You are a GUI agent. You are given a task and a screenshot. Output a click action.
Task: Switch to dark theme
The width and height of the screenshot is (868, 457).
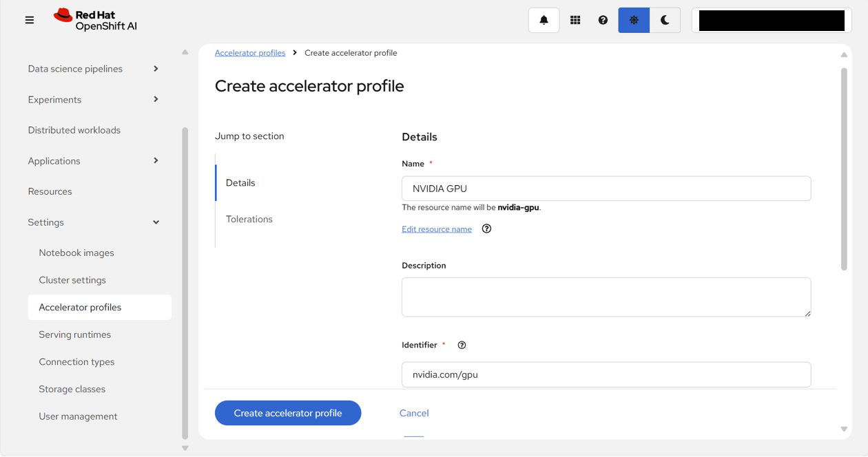click(x=665, y=20)
